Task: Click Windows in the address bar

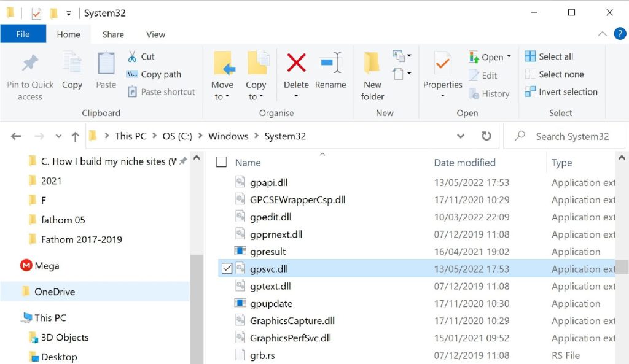Action: pyautogui.click(x=229, y=136)
